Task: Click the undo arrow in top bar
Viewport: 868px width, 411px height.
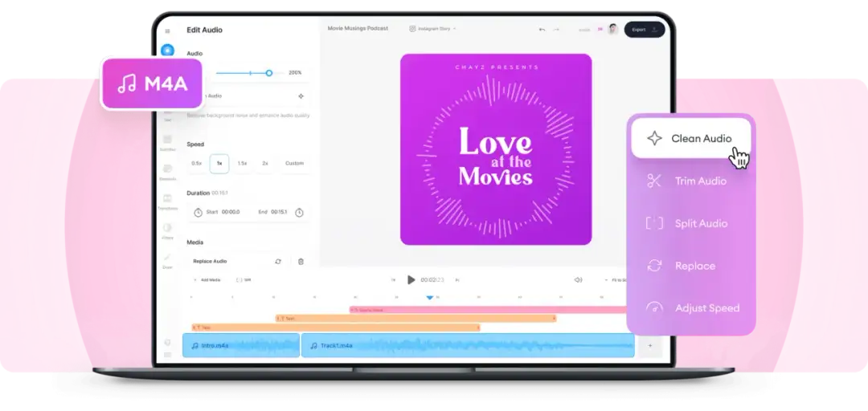Action: tap(542, 30)
